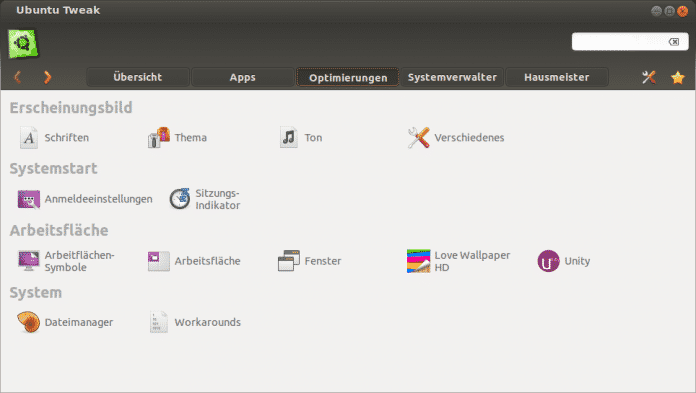The height and width of the screenshot is (393, 696).
Task: Open the Fenster windows icon
Action: (289, 261)
